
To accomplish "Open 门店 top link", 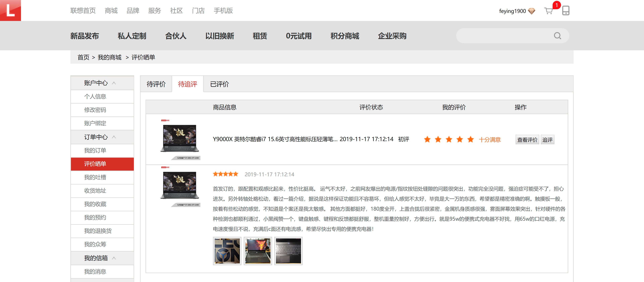I will (x=198, y=11).
